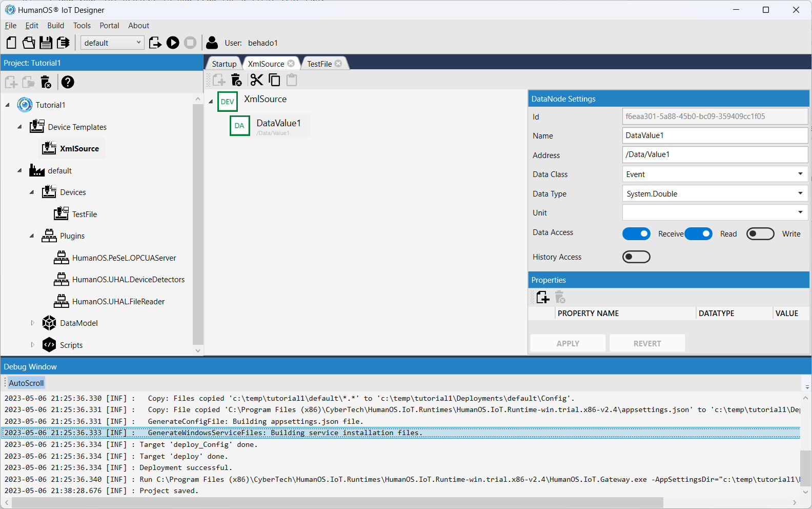Click the debug window horizontal scrollbar
This screenshot has width=812, height=509.
(x=337, y=502)
